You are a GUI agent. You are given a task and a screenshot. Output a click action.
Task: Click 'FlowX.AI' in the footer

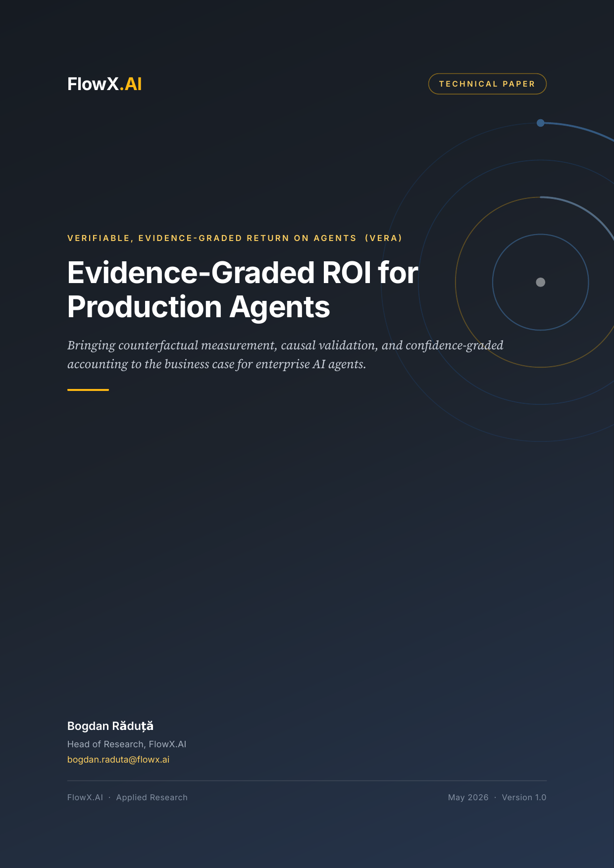[85, 797]
